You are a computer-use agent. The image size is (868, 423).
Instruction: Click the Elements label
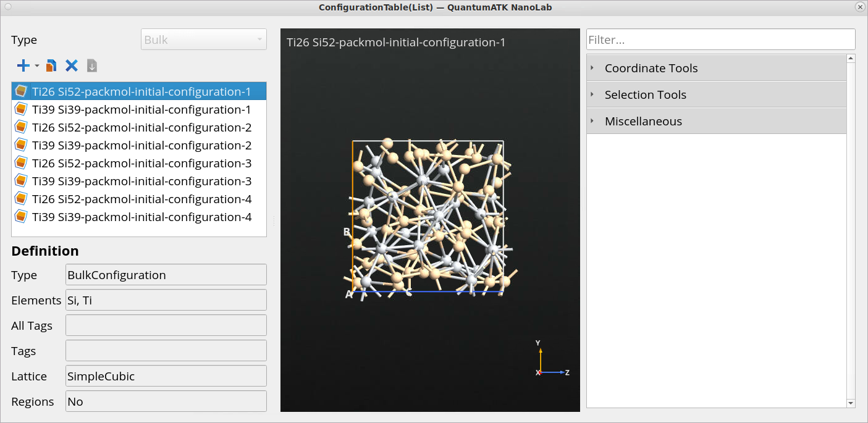click(x=36, y=300)
